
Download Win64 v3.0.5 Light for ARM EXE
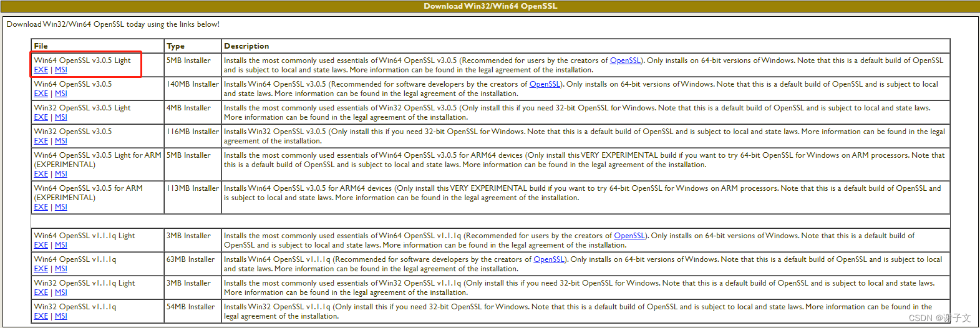(41, 174)
